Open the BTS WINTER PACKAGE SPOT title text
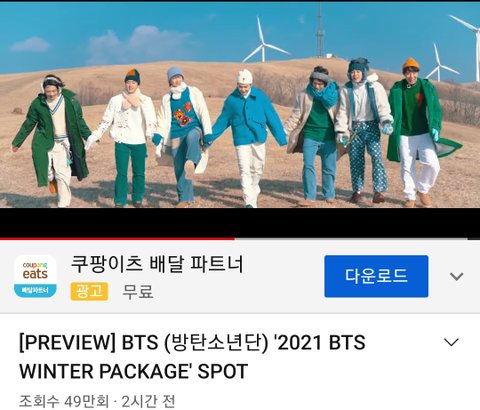This screenshot has width=480, height=410. point(192,357)
